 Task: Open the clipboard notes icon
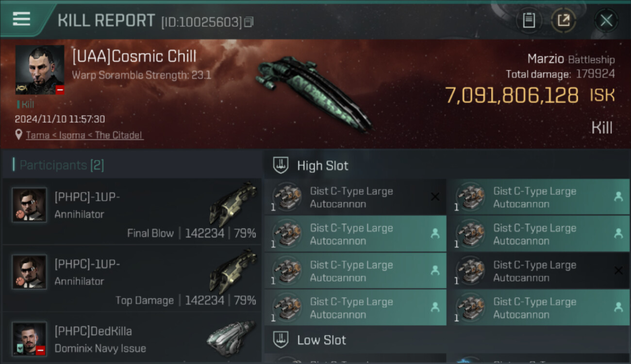pyautogui.click(x=529, y=20)
